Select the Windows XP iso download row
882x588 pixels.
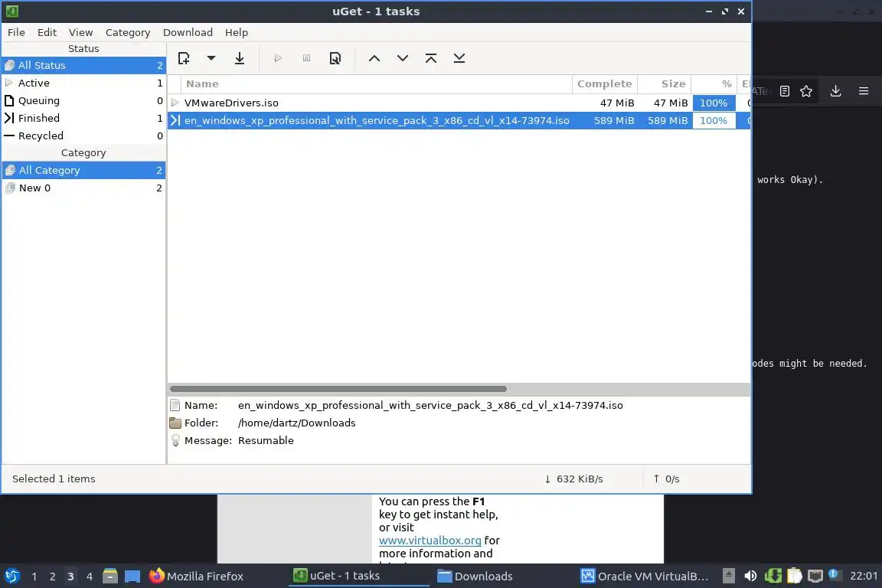tap(459, 120)
